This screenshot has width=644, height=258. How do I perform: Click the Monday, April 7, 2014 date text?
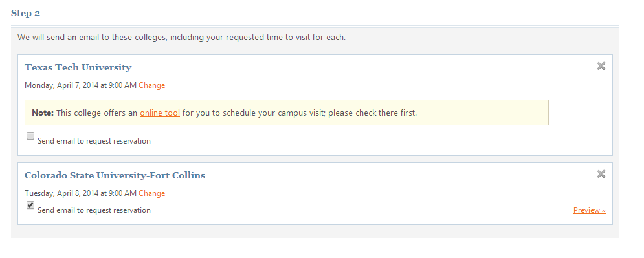pos(61,85)
